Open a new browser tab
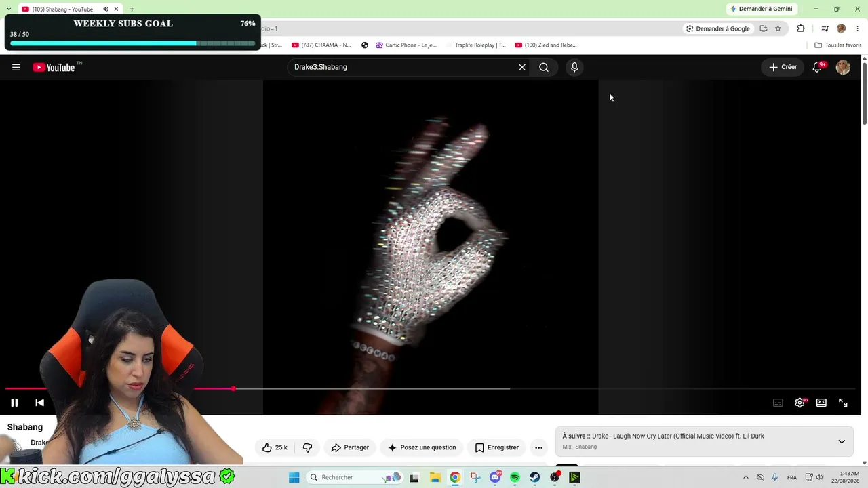The width and height of the screenshot is (868, 488). pyautogui.click(x=132, y=9)
